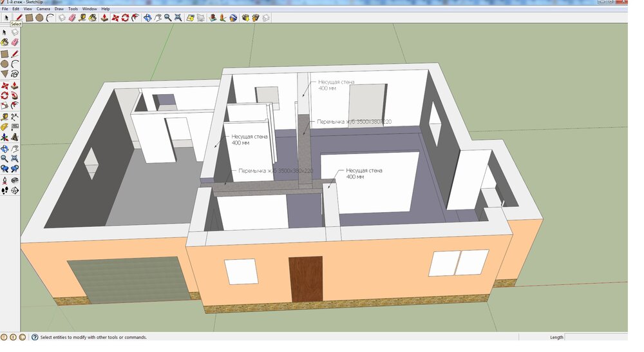Activate the Section Plane tool

click(x=15, y=190)
